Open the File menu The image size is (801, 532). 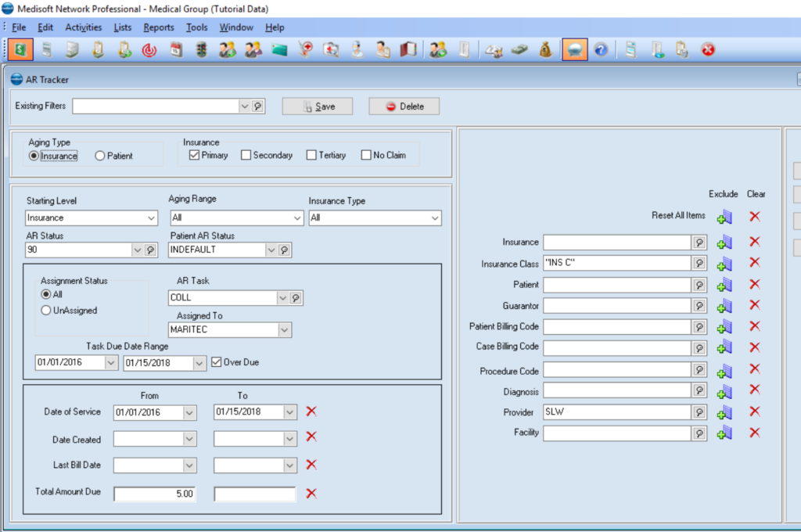[x=19, y=27]
